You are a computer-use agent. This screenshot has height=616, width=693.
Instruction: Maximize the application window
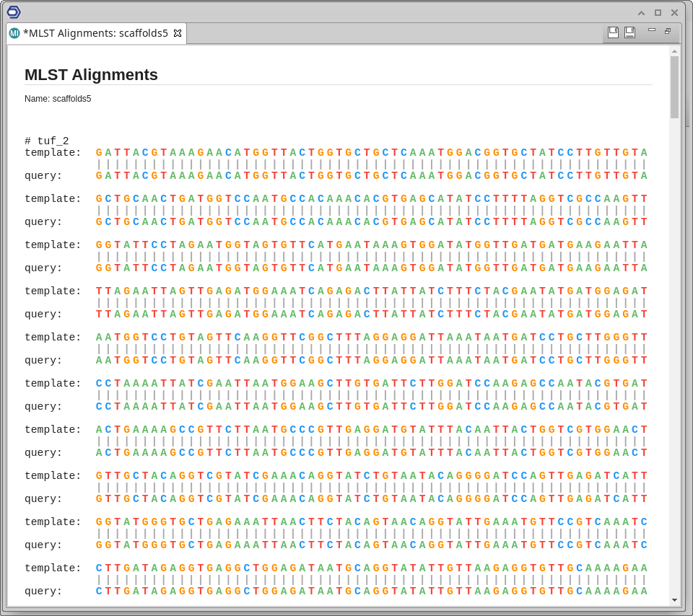[x=658, y=12]
